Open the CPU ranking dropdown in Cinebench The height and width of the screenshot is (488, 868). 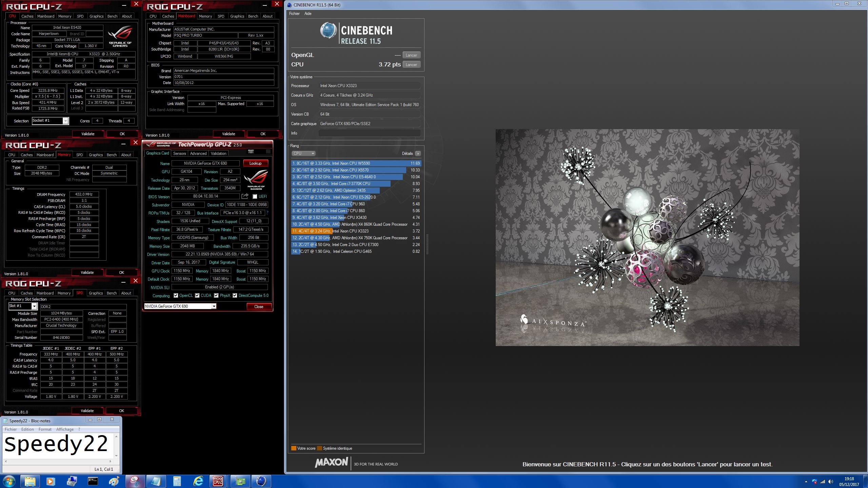[303, 154]
